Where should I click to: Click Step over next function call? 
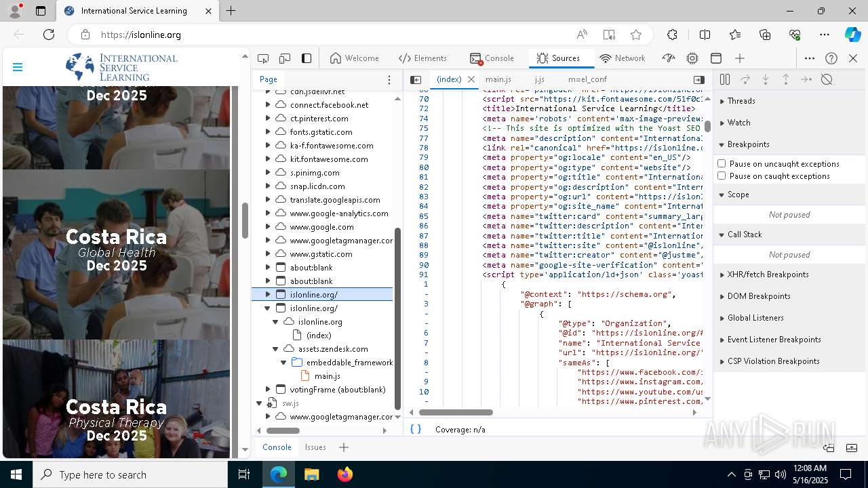[x=745, y=79]
